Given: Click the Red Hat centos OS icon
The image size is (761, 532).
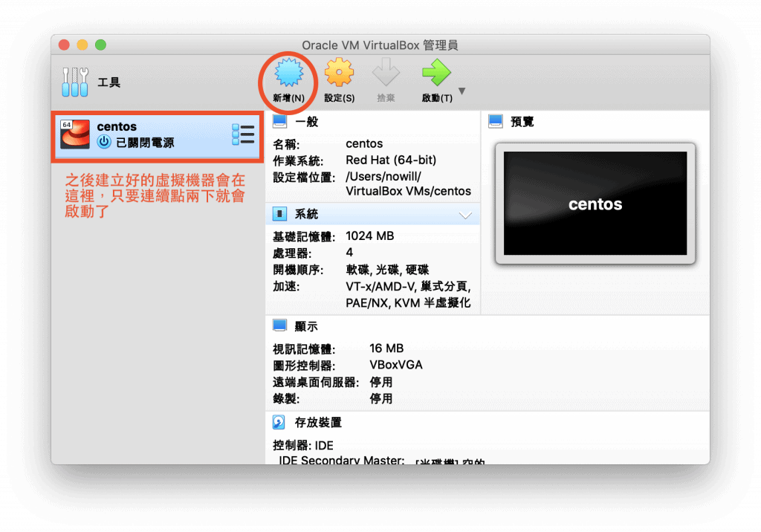Looking at the screenshot, I should (75, 134).
